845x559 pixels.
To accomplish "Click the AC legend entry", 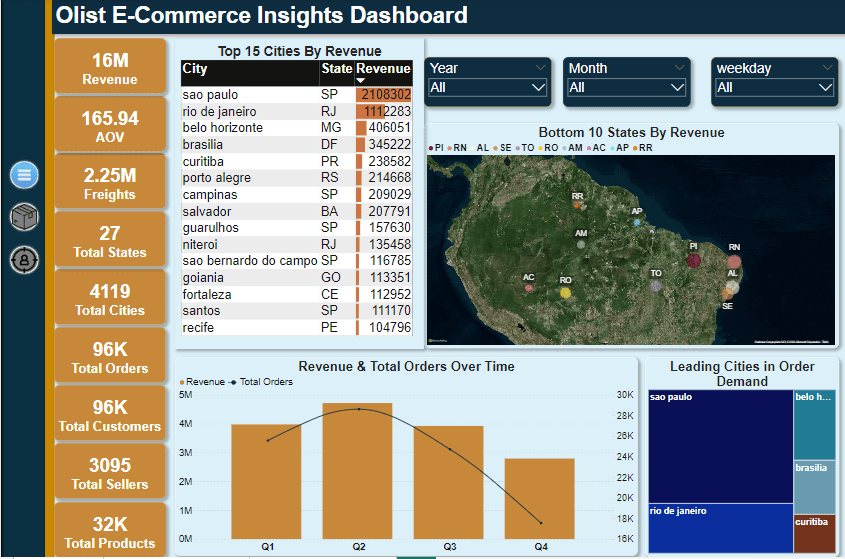I will point(596,148).
